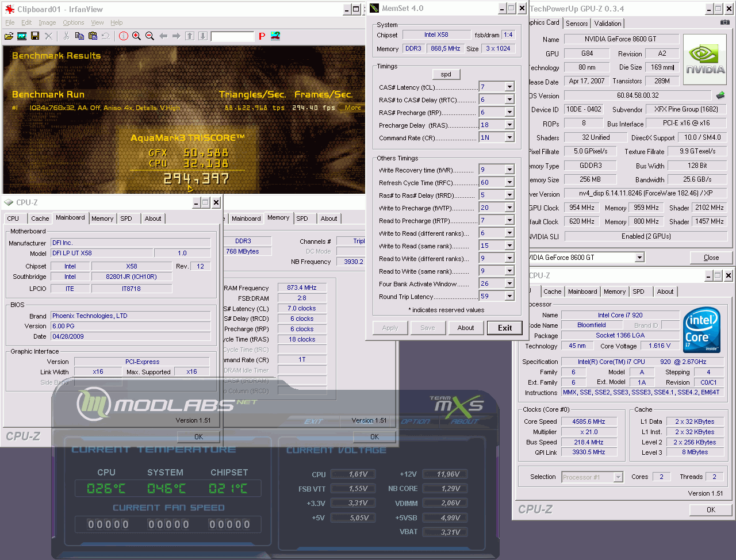Open Properties via red P icon
736x560 pixels.
(262, 36)
